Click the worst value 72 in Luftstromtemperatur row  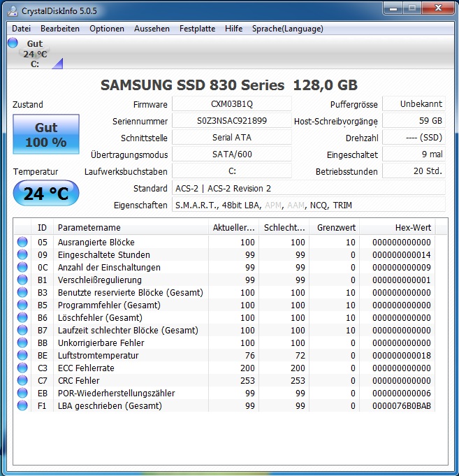pos(300,356)
